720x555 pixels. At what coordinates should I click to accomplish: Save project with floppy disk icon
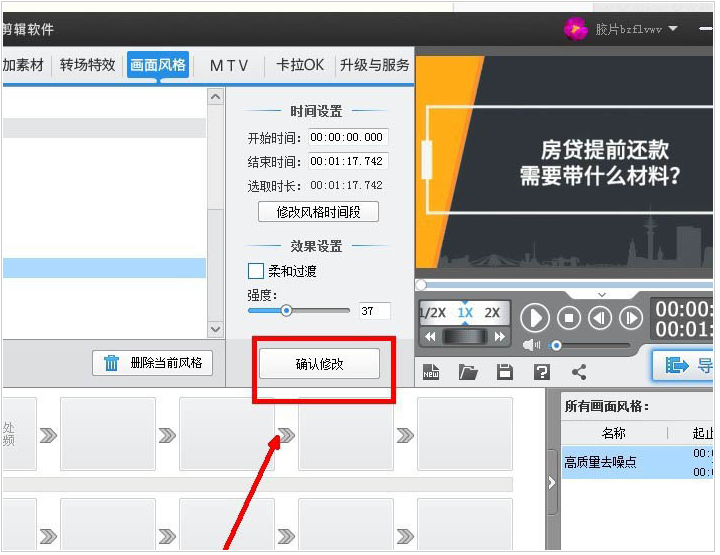(505, 371)
